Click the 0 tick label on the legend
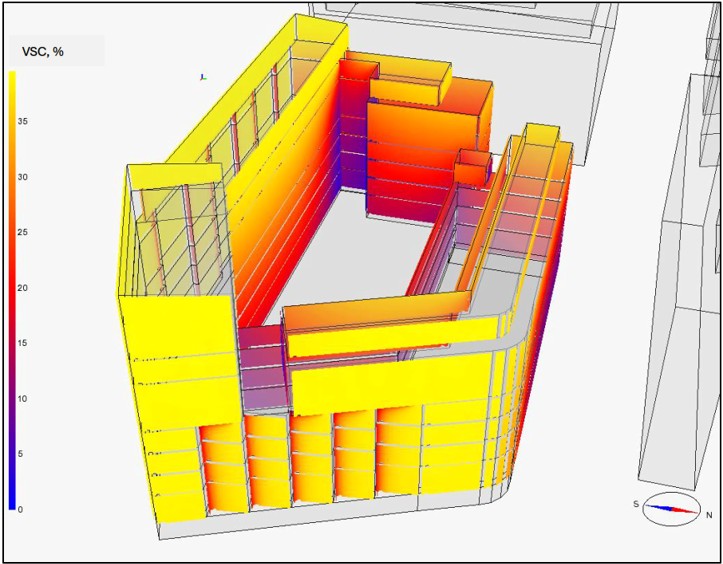 [x=20, y=509]
